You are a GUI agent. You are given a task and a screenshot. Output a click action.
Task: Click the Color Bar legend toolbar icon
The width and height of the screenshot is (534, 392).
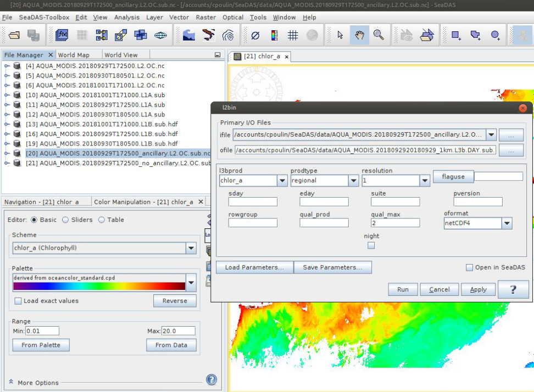click(x=274, y=35)
